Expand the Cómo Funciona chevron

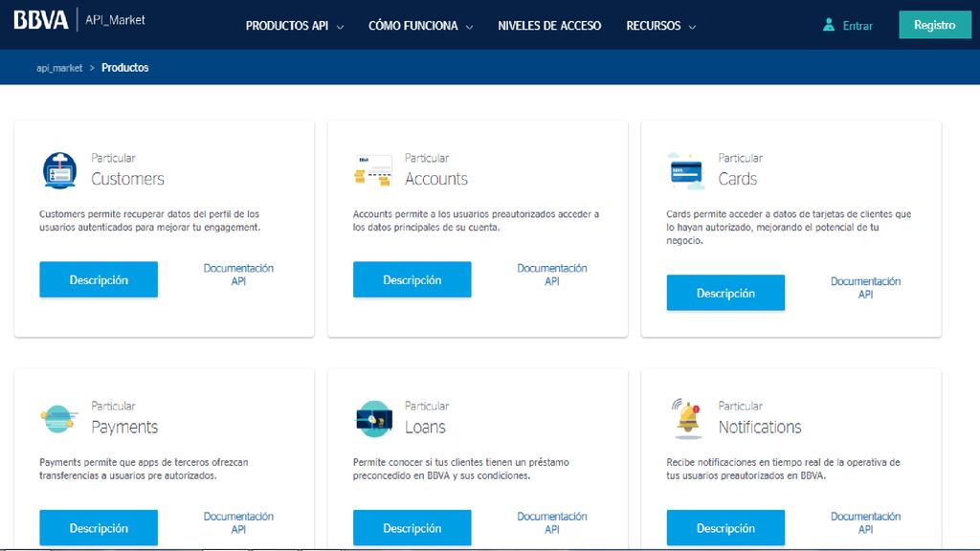point(469,27)
